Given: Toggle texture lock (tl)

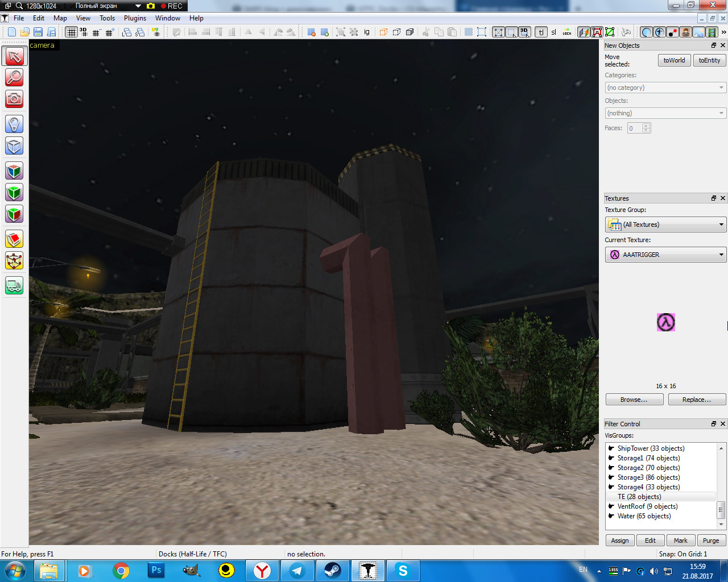Looking at the screenshot, I should (541, 32).
